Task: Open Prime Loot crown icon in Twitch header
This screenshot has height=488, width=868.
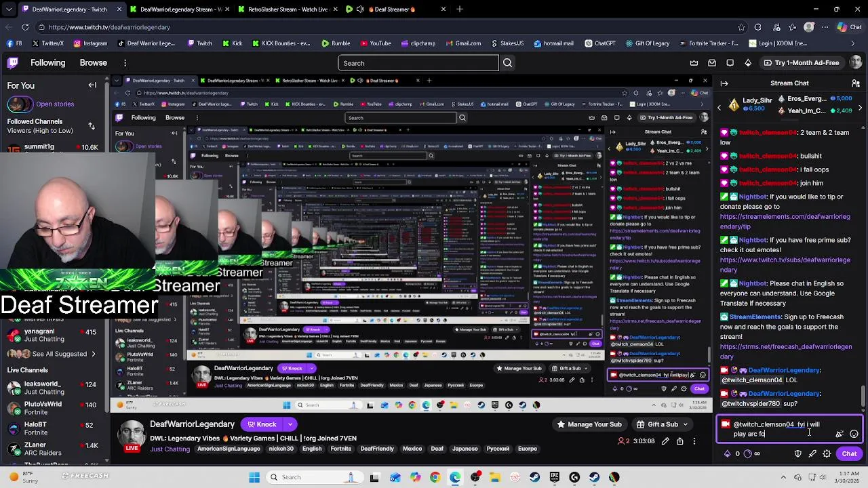Action: coord(694,63)
